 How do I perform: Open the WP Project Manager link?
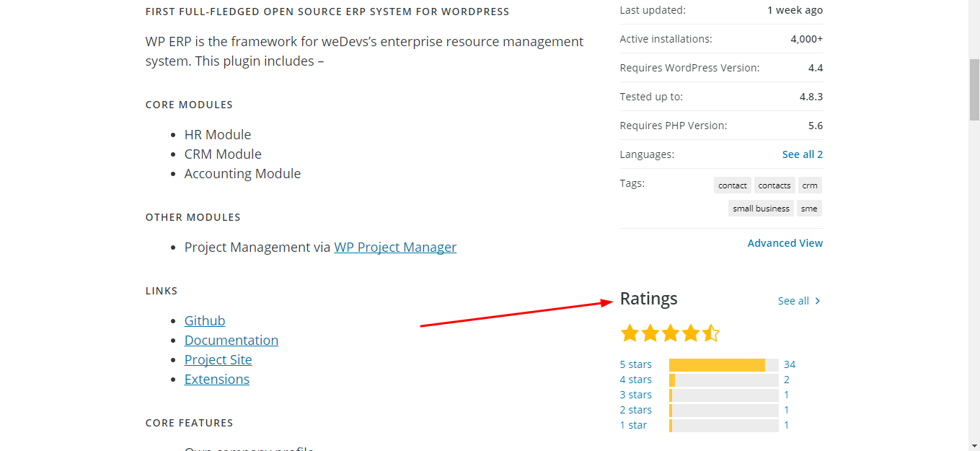pos(395,247)
